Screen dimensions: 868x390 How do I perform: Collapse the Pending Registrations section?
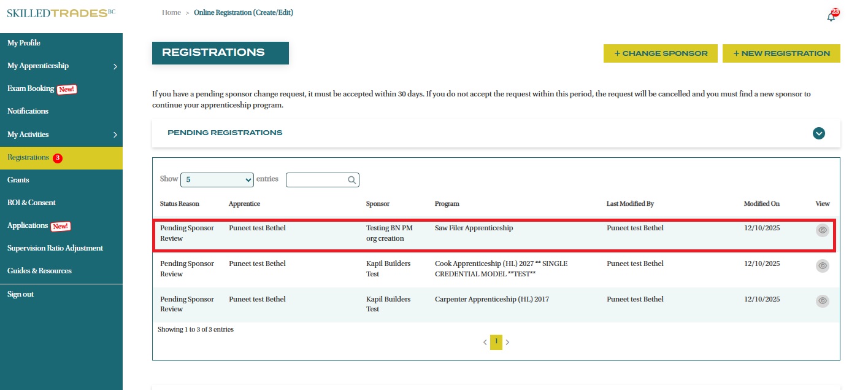(818, 133)
